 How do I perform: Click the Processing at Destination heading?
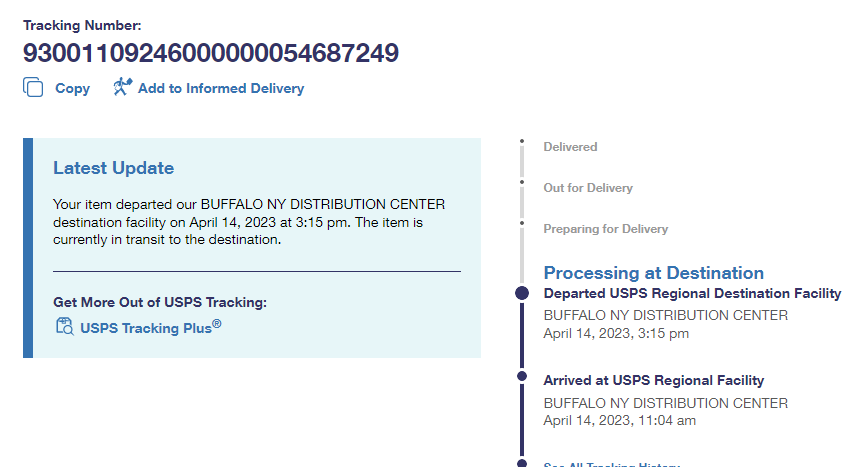653,273
